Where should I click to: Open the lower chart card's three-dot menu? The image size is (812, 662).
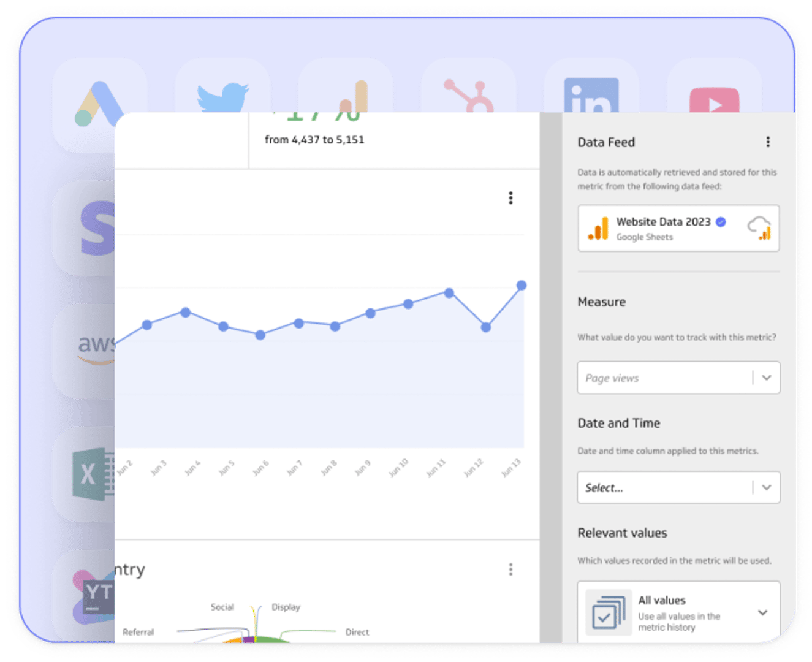coord(510,569)
